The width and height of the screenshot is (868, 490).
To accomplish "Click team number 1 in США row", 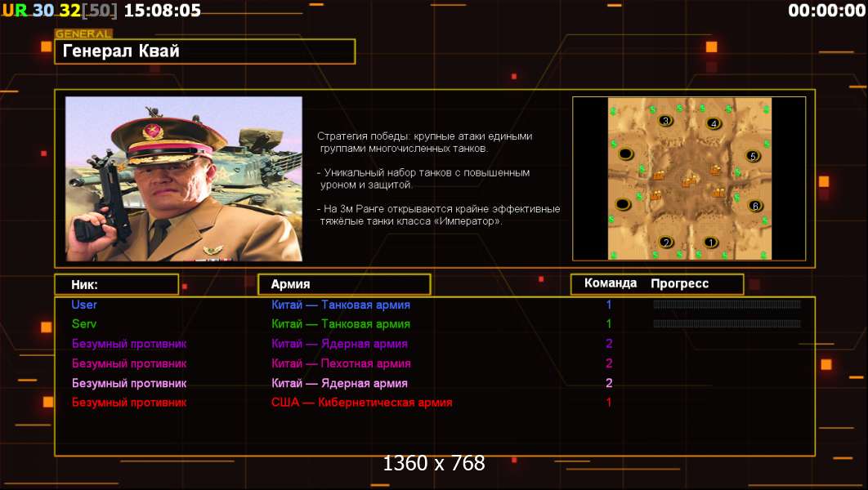I will [609, 402].
